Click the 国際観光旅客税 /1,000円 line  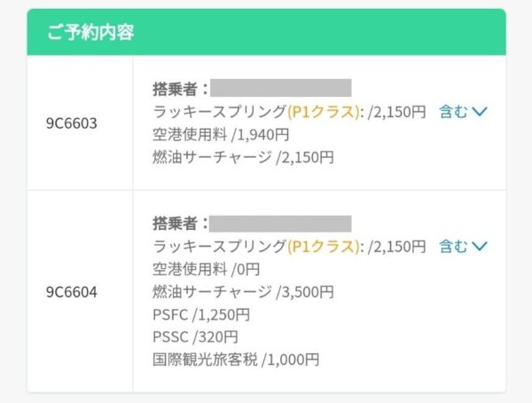coord(237,360)
